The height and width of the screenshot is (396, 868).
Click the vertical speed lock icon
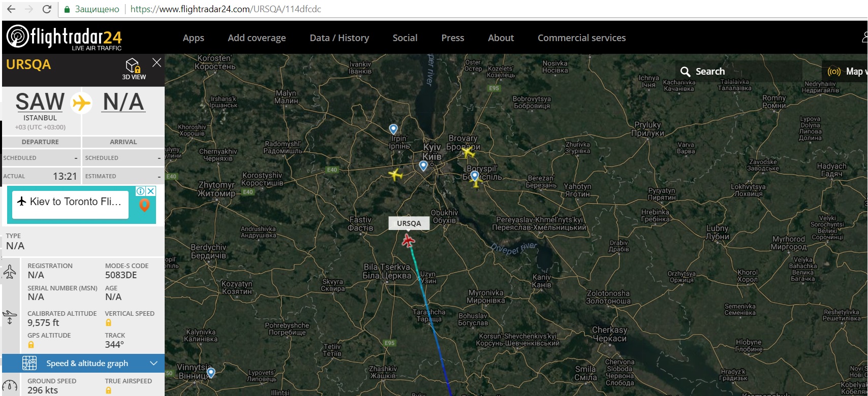(x=108, y=323)
